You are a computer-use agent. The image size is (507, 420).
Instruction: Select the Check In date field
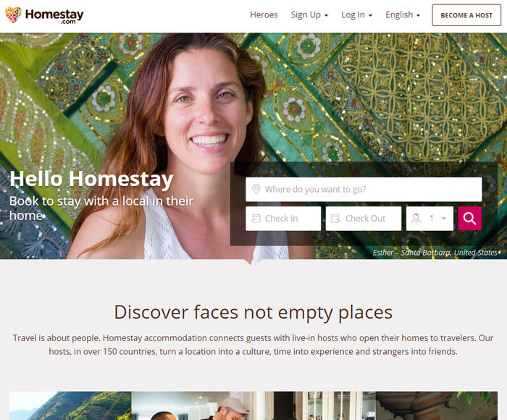pyautogui.click(x=283, y=219)
